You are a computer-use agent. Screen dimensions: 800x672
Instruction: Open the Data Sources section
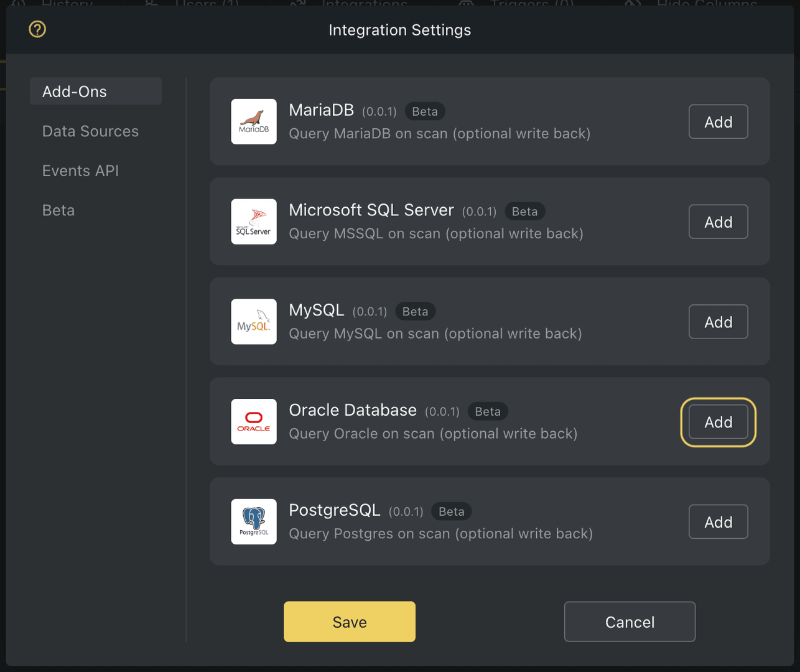[90, 131]
